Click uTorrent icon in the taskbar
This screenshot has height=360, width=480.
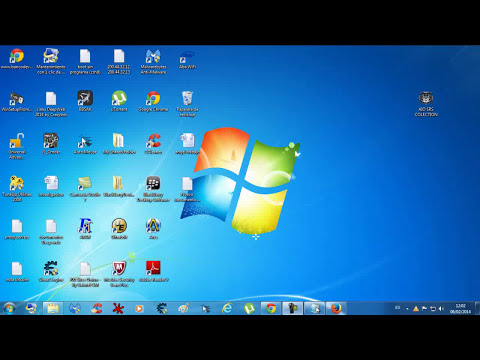[249, 308]
